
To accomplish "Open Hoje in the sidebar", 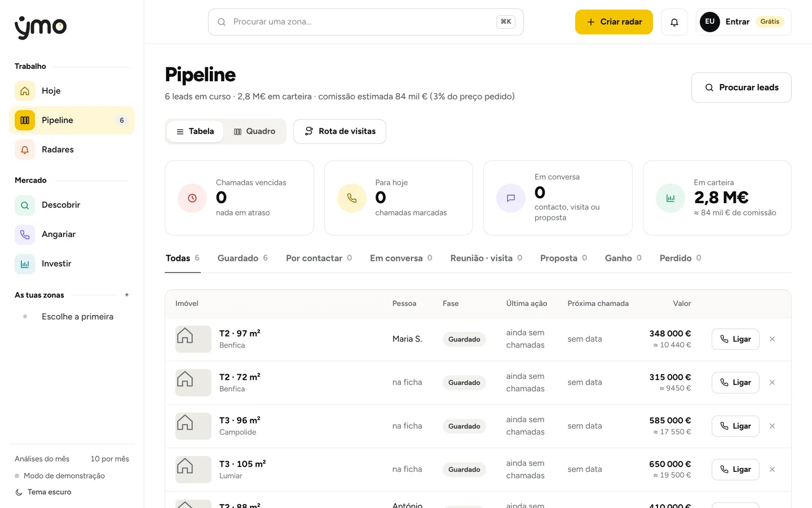I will click(x=72, y=91).
